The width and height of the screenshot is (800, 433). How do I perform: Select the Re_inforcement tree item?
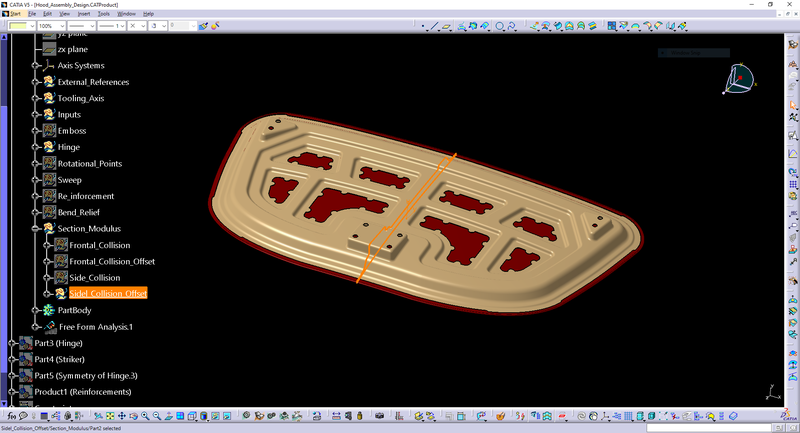tap(86, 196)
